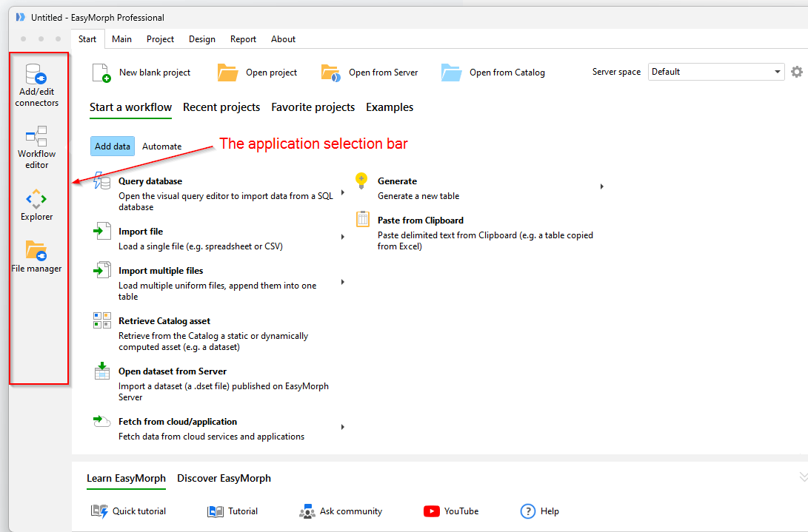Click the Open from Server icon

point(330,73)
